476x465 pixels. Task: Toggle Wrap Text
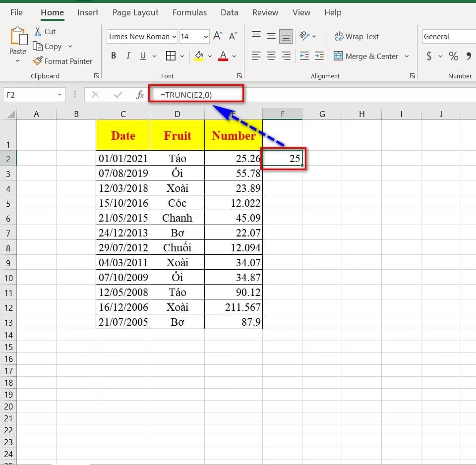tap(357, 36)
